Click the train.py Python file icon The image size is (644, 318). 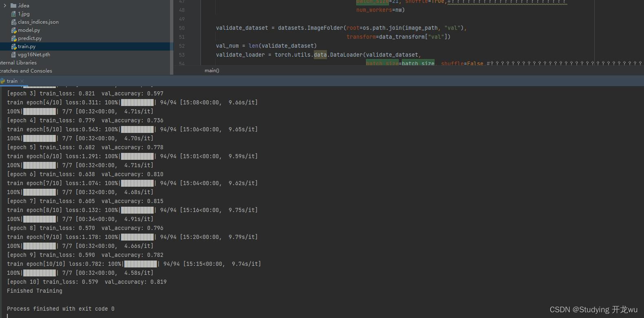13,46
